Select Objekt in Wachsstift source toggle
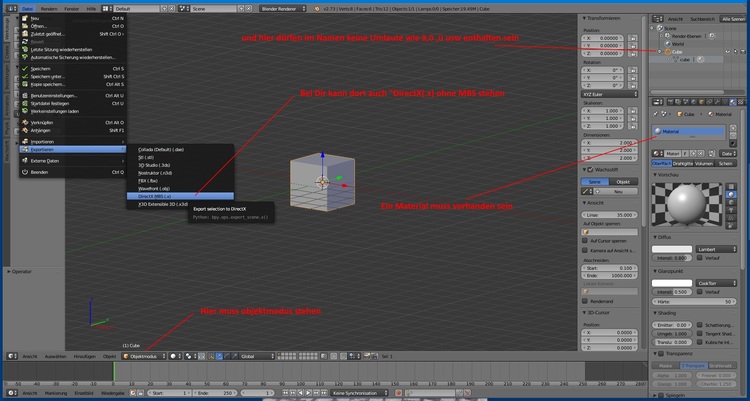Viewport: 750px width, 401px height. 623,182
